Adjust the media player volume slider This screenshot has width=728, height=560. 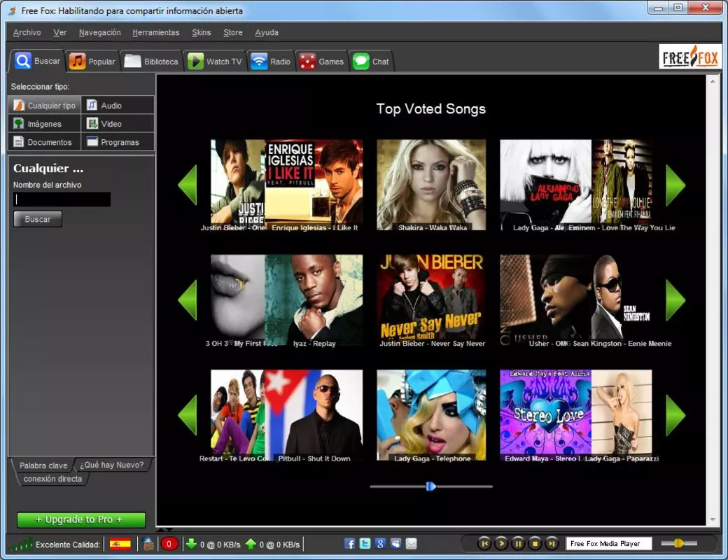click(679, 542)
